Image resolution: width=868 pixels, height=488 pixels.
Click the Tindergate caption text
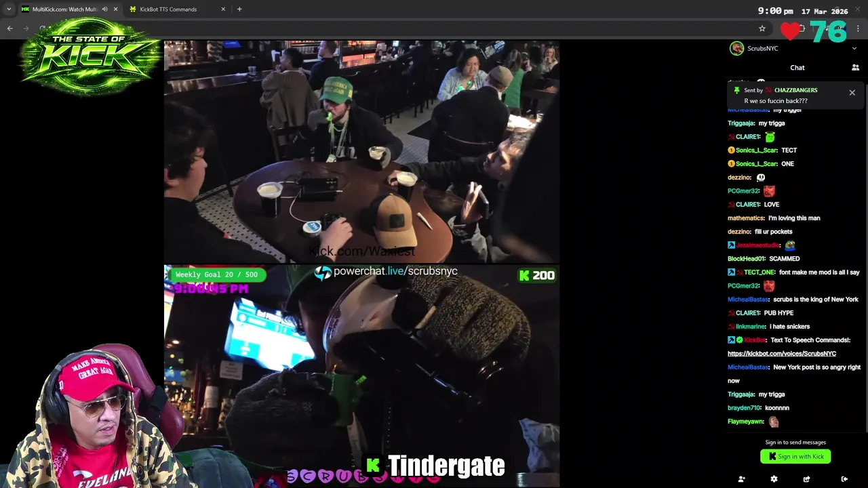[446, 466]
